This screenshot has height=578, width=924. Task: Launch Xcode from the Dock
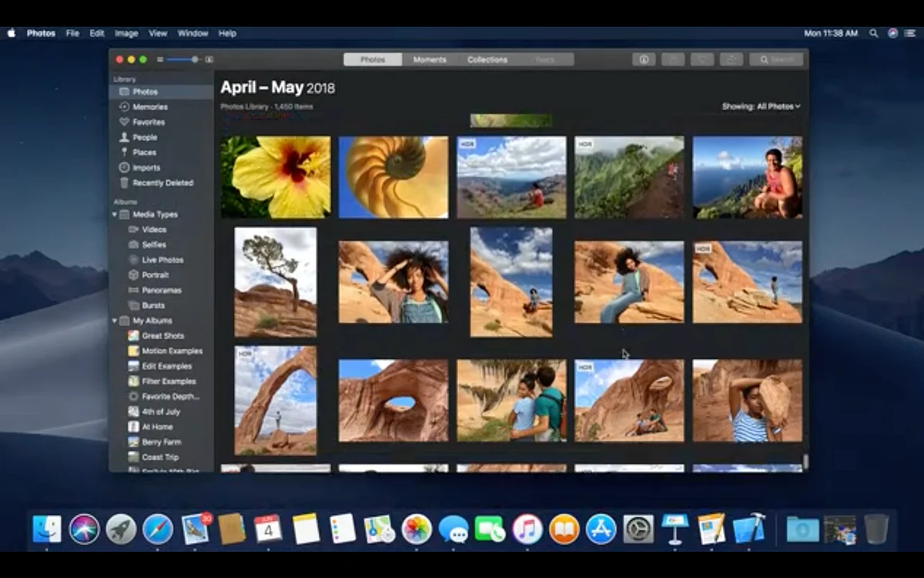pos(749,529)
